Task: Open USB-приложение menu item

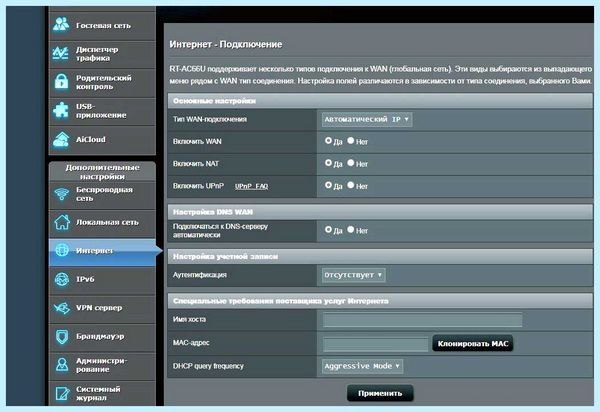Action: [x=102, y=111]
